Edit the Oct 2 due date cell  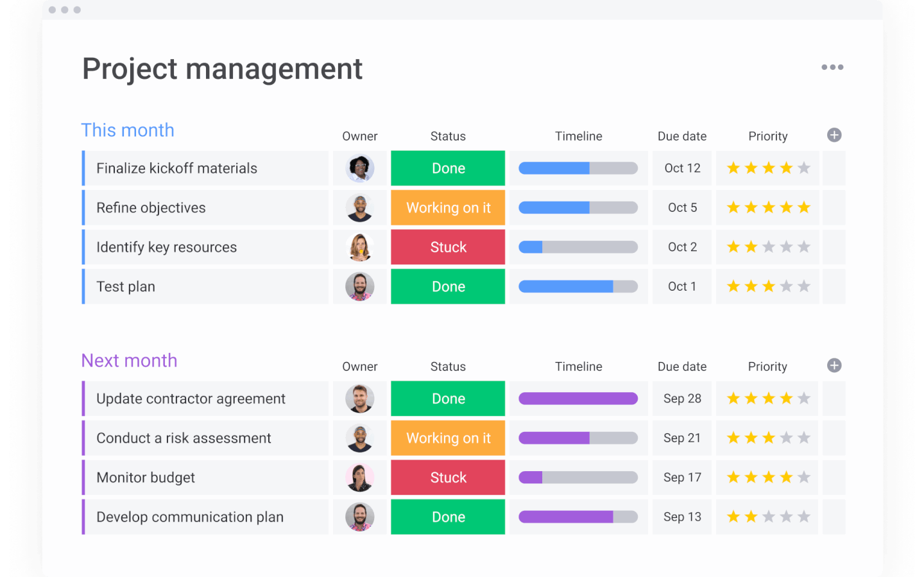pos(682,247)
